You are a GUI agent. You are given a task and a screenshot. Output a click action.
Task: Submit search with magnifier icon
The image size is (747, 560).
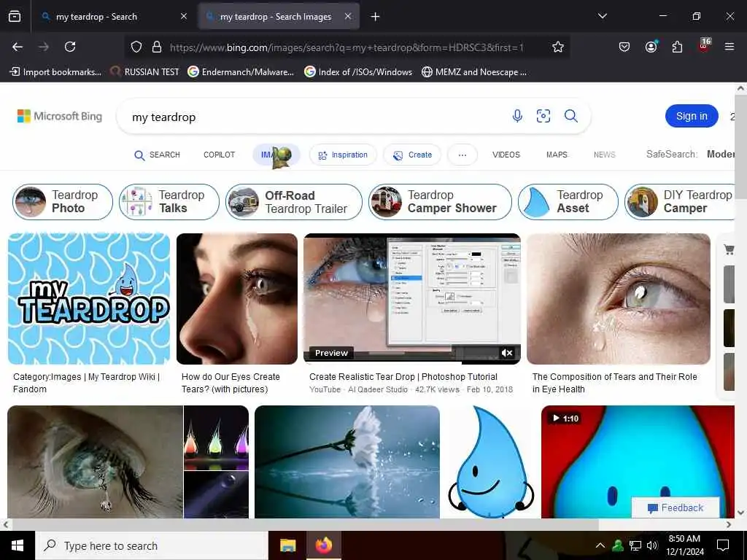click(x=570, y=116)
